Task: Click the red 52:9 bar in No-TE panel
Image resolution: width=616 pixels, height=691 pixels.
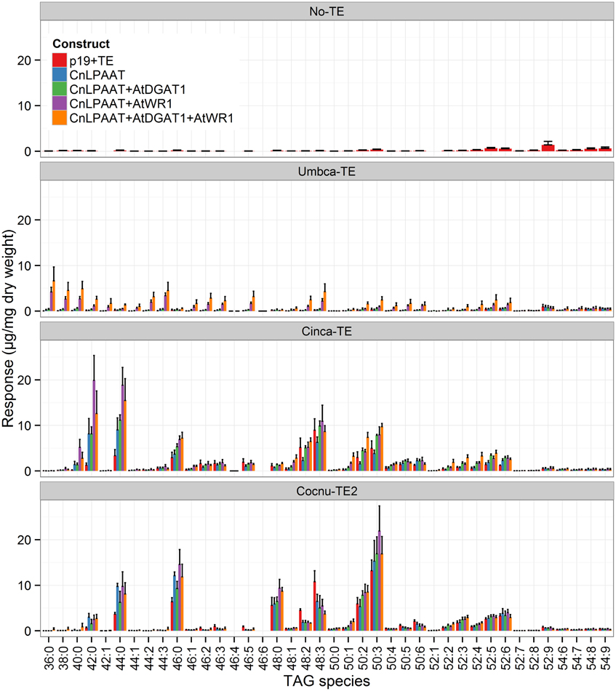Action: (x=548, y=148)
